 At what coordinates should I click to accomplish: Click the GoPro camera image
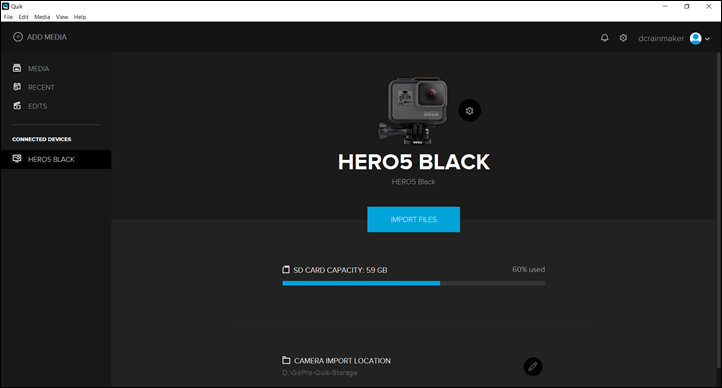point(413,111)
